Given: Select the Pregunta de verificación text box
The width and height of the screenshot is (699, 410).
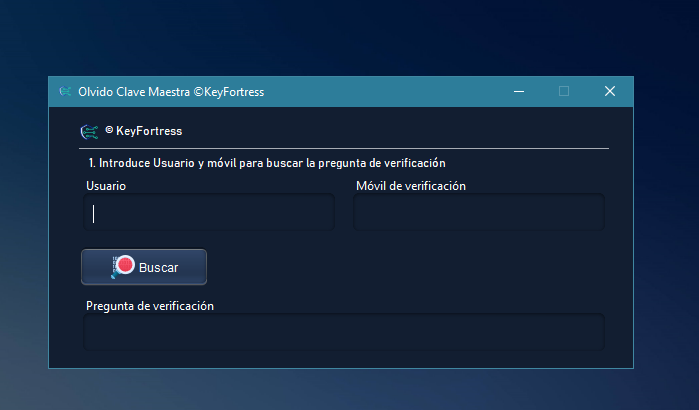Looking at the screenshot, I should 343,332.
